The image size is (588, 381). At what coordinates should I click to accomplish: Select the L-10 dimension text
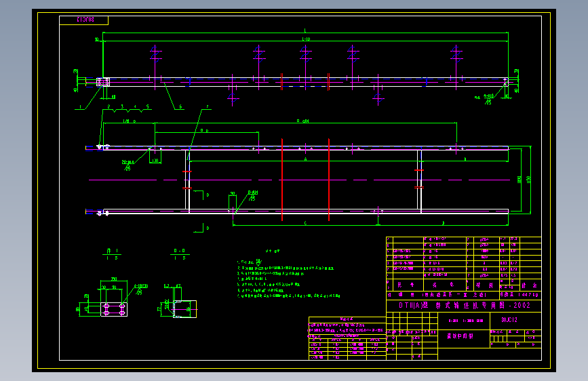tap(306, 39)
